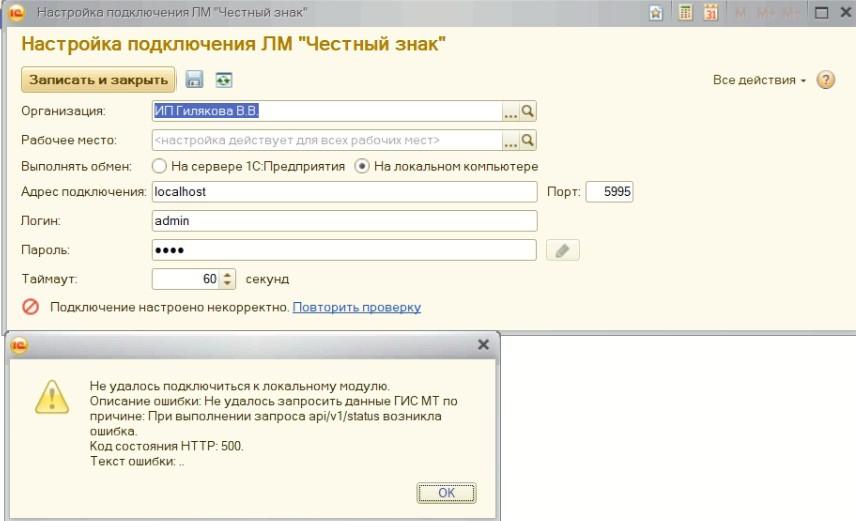Close the error dialog with X
856x521 pixels.
(483, 344)
